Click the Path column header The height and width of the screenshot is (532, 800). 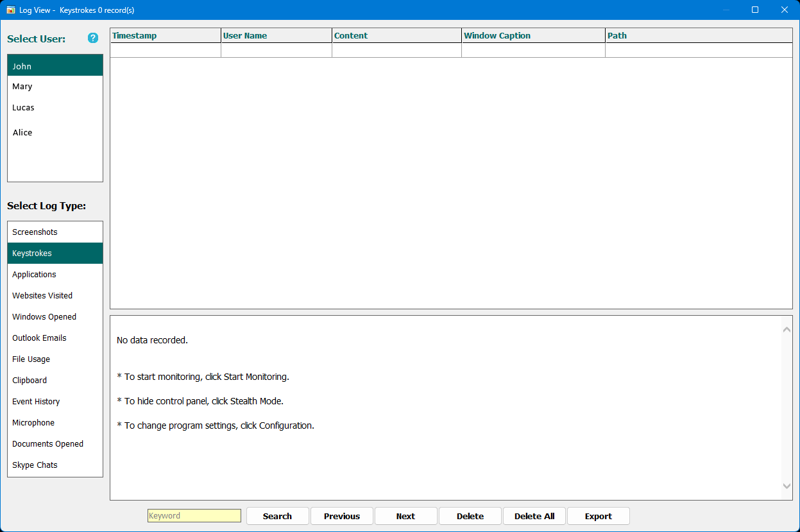(699, 36)
